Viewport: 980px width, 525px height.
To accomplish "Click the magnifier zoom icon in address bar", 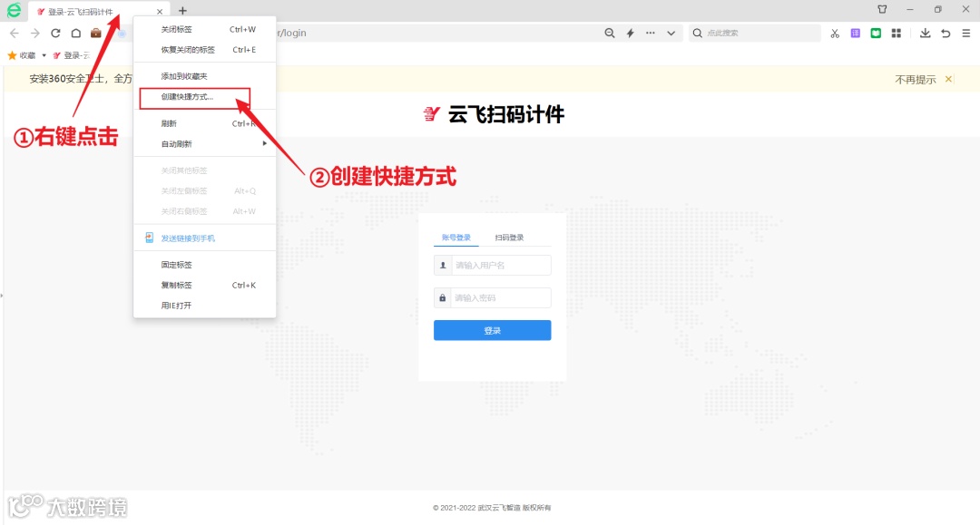I will (x=610, y=33).
